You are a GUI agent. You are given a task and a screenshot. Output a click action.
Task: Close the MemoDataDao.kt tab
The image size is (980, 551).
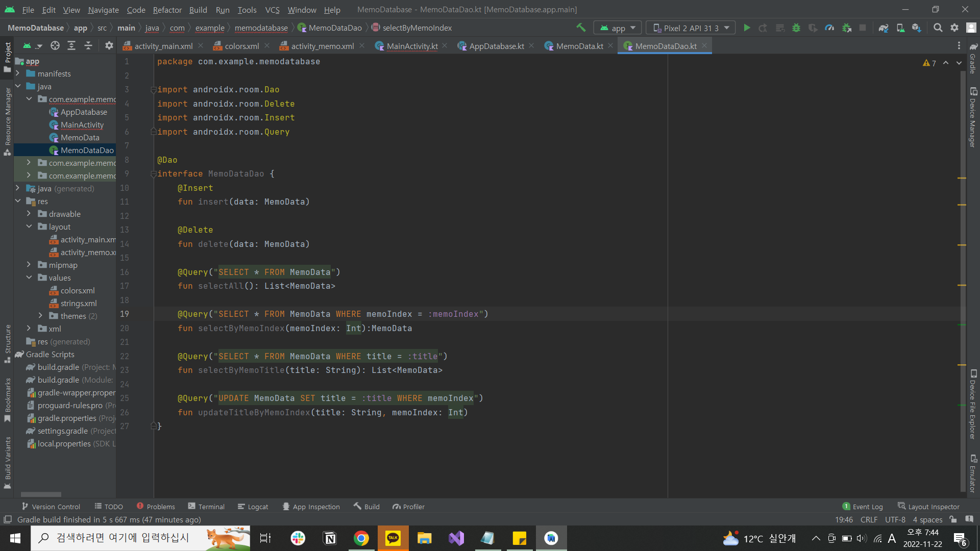tap(704, 45)
